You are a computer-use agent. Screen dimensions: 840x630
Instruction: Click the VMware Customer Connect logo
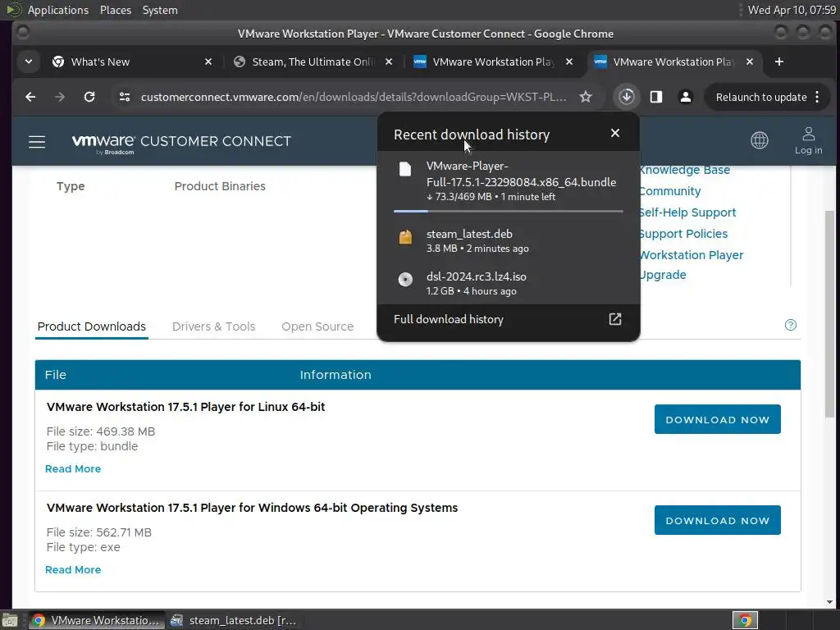[x=181, y=143]
